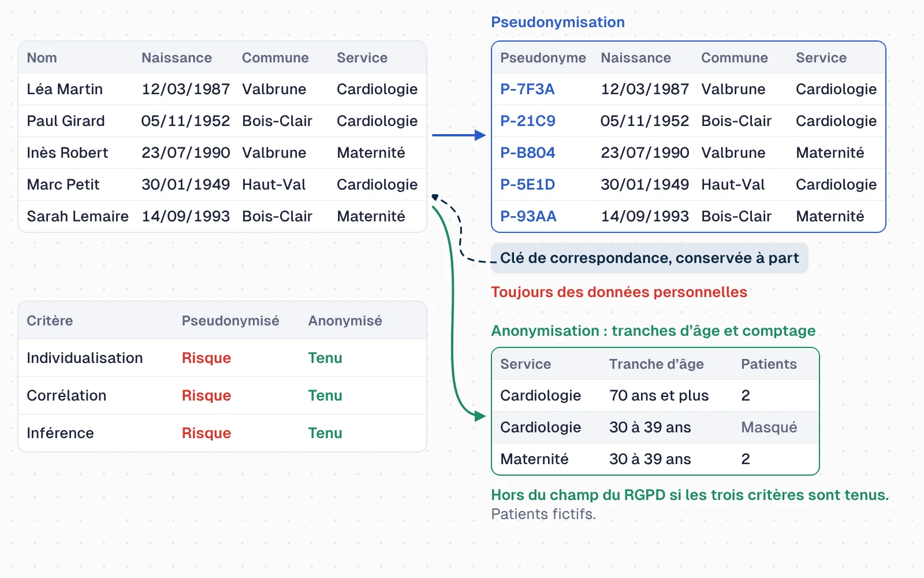This screenshot has height=578, width=924.
Task: Click pseudonym P-B804
Action: 528,153
